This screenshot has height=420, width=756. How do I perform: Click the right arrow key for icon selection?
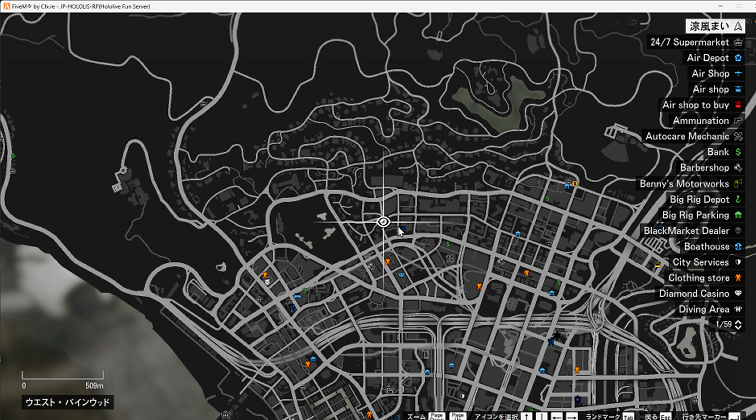coord(572,417)
